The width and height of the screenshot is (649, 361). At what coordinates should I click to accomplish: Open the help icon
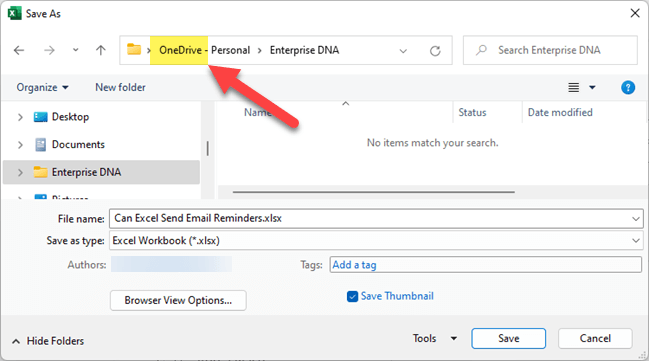tap(628, 87)
